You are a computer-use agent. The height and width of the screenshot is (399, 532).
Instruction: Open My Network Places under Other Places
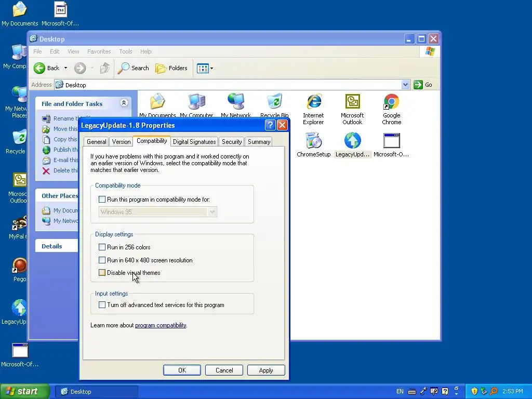(60, 221)
